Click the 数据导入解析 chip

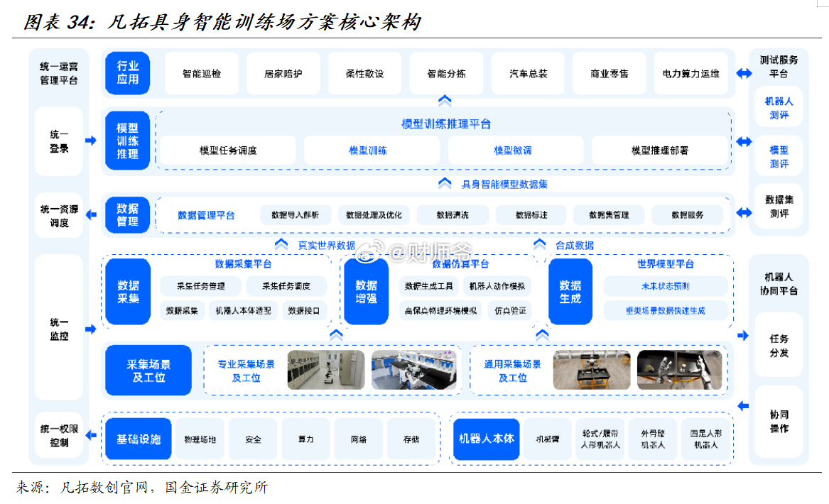pyautogui.click(x=295, y=215)
